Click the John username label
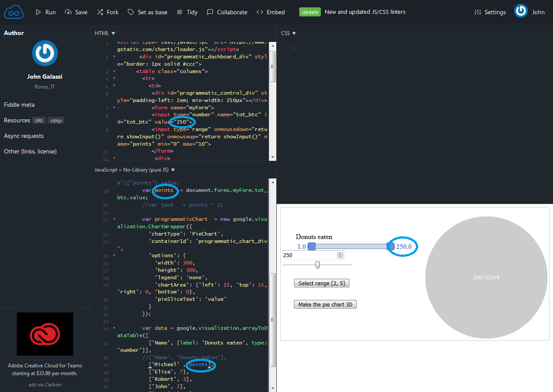 (x=538, y=12)
